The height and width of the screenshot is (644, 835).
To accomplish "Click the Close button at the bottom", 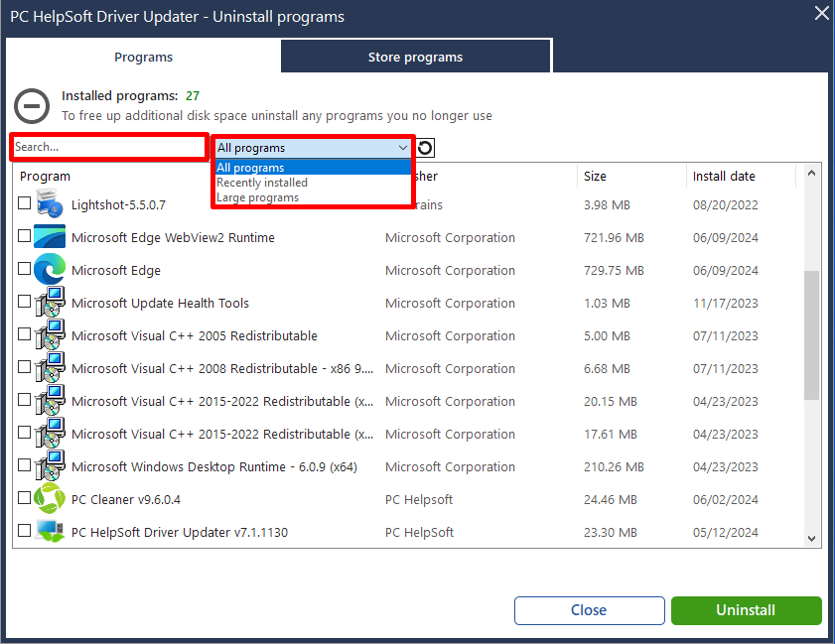I will (x=589, y=610).
